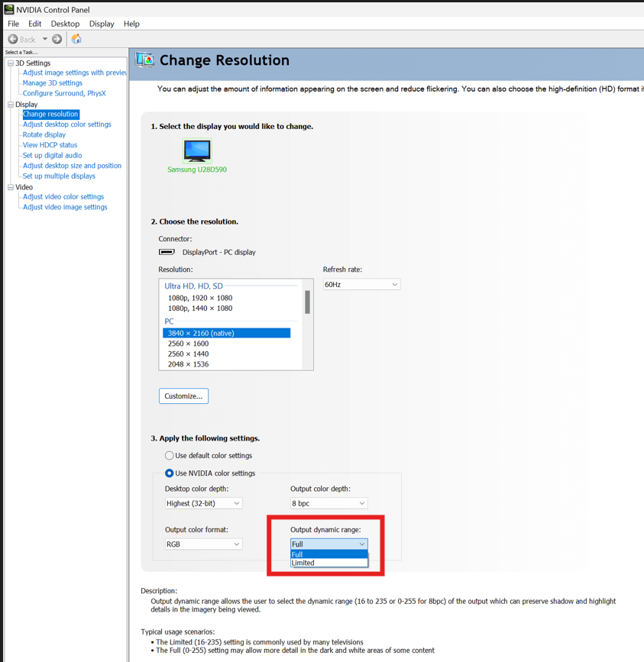Open Set up digital audio task
The image size is (644, 662).
pyautogui.click(x=53, y=155)
